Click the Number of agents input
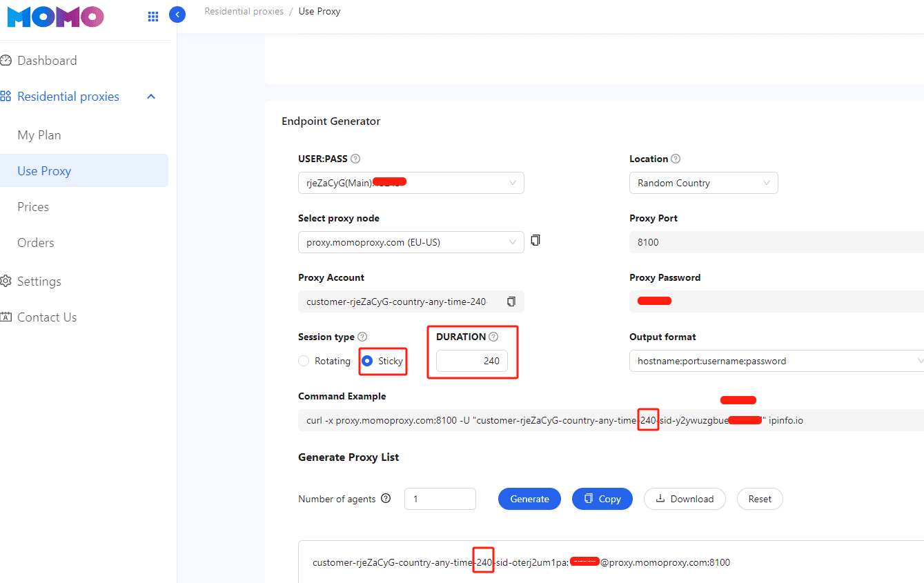Viewport: 924px width, 583px height. click(x=440, y=499)
